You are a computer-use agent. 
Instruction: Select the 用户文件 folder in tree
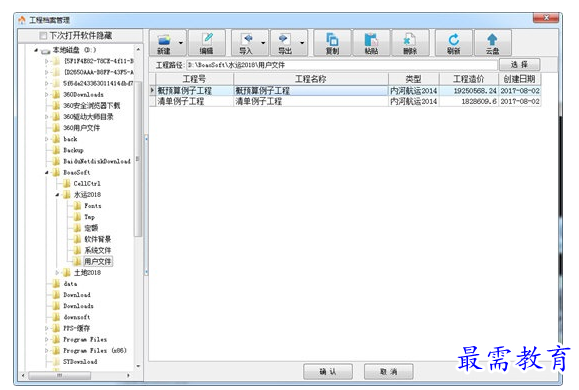[x=97, y=261]
